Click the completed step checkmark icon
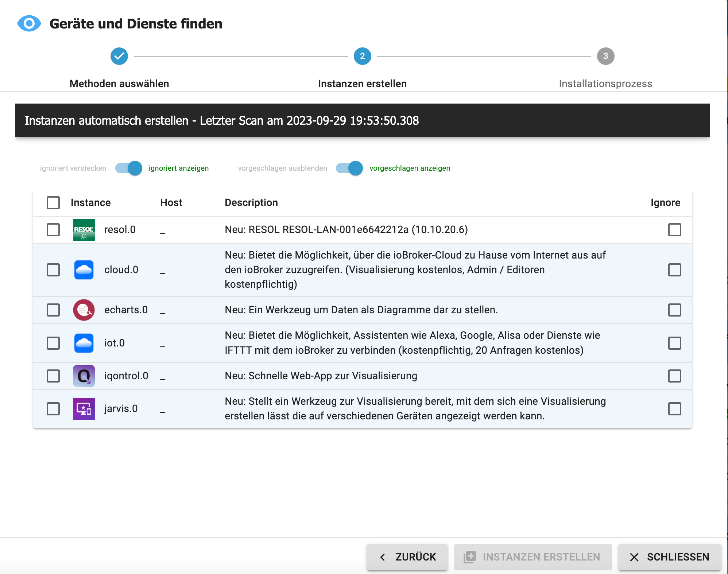This screenshot has height=574, width=728. pyautogui.click(x=119, y=56)
